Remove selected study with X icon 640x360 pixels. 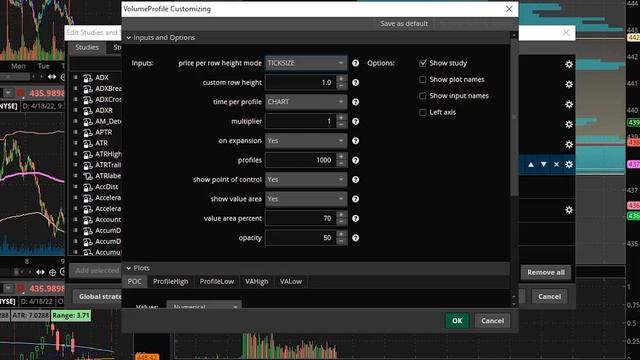point(556,164)
